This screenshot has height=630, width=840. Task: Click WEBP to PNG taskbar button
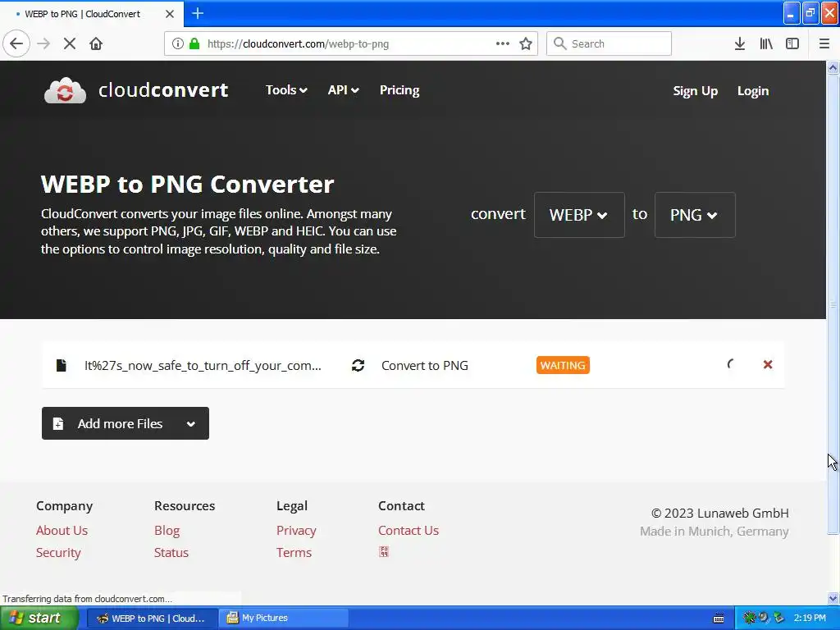[152, 619]
